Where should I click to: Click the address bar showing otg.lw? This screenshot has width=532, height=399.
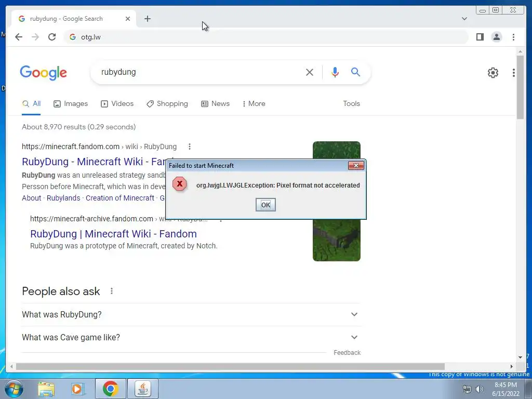[x=265, y=37]
